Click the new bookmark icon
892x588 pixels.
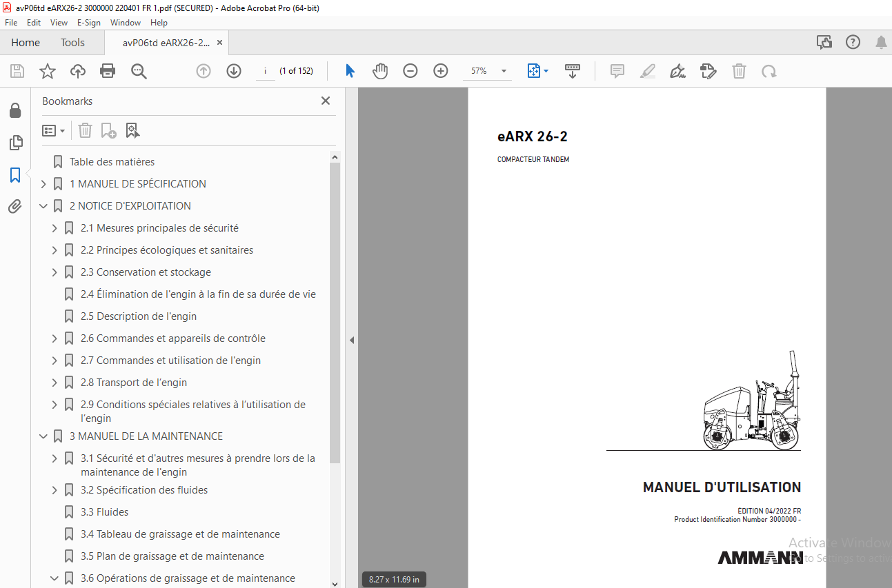(109, 130)
